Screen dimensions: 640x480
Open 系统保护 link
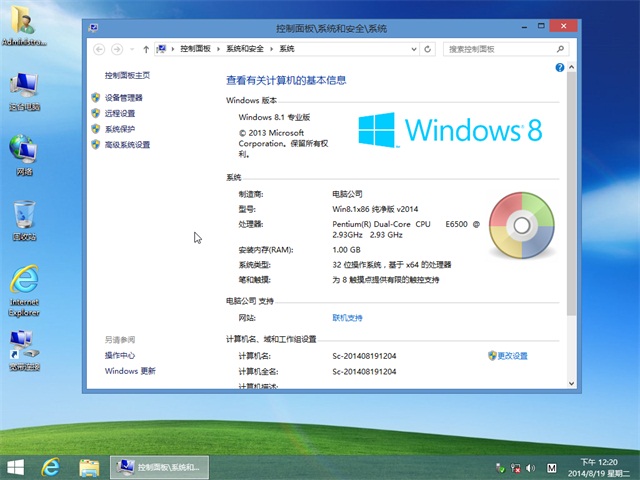pos(120,129)
